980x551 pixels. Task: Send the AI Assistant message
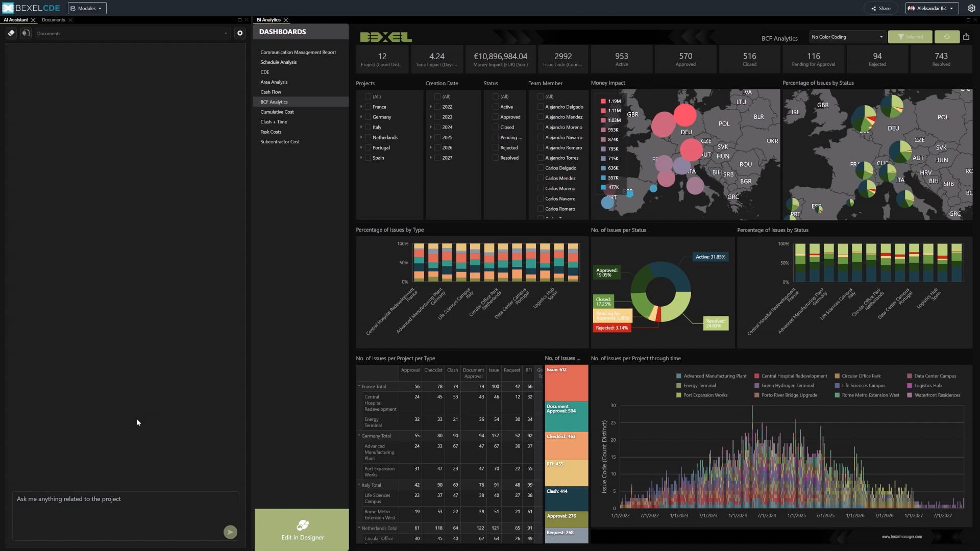coord(230,532)
